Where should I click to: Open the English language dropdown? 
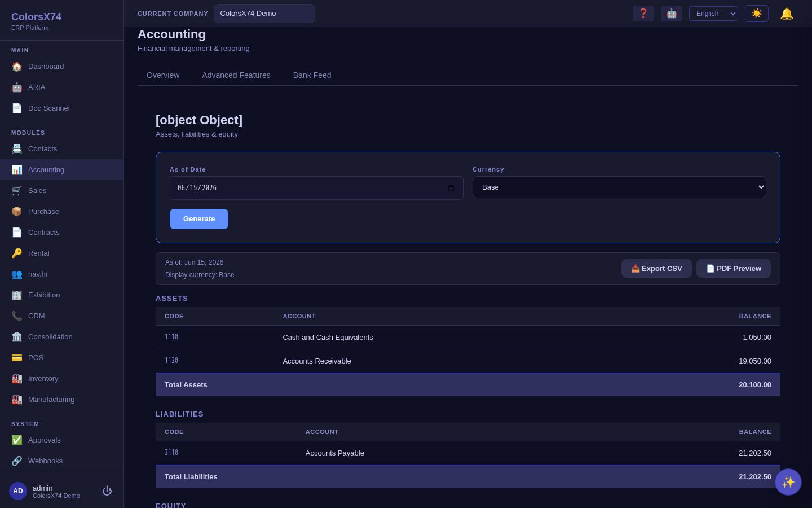point(713,14)
